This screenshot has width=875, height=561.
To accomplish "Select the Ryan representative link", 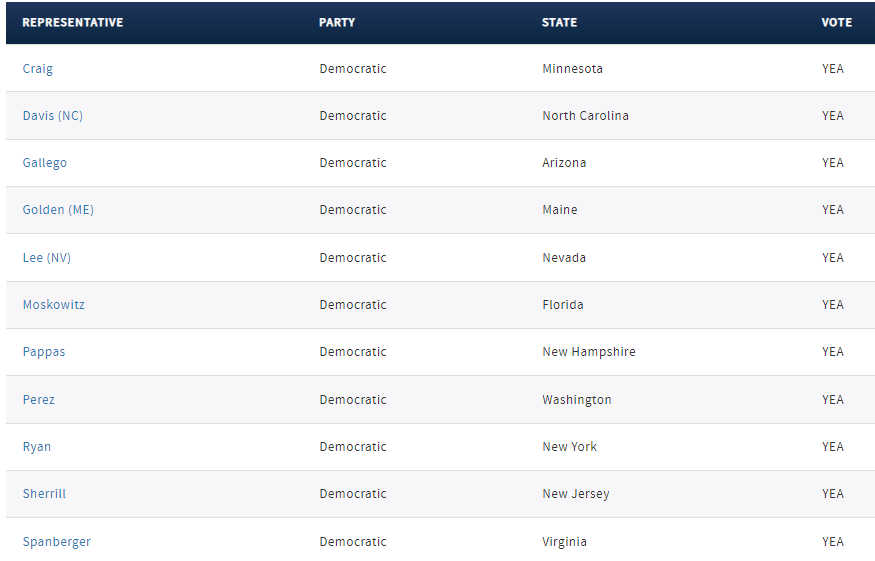I will click(36, 447).
